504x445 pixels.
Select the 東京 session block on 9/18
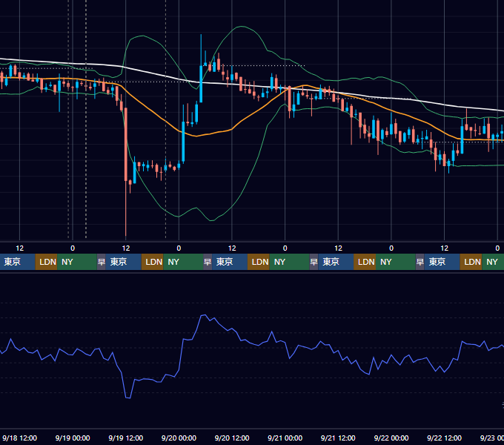[x=17, y=262]
